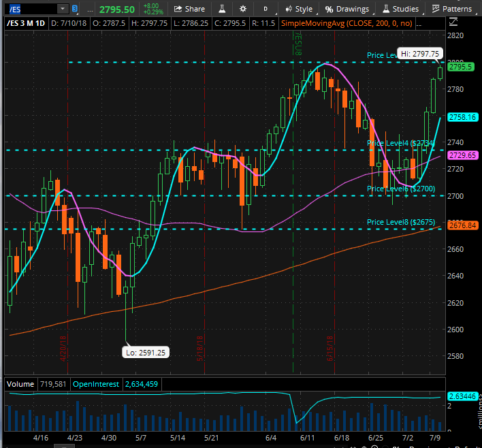Click the cyan 2758.16 price axis tag
The image size is (482, 448).
point(463,117)
